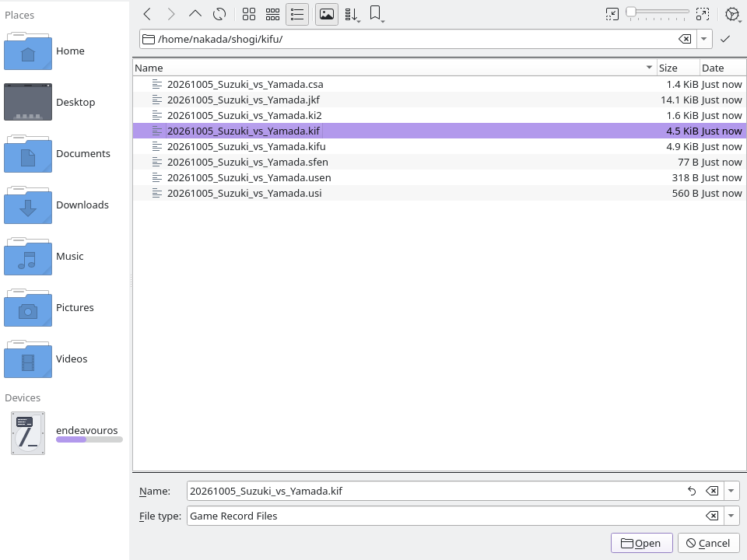The height and width of the screenshot is (560, 747).
Task: Select 20261005_Suzuki_vs_Yamada.sfen file
Action: click(439, 163)
